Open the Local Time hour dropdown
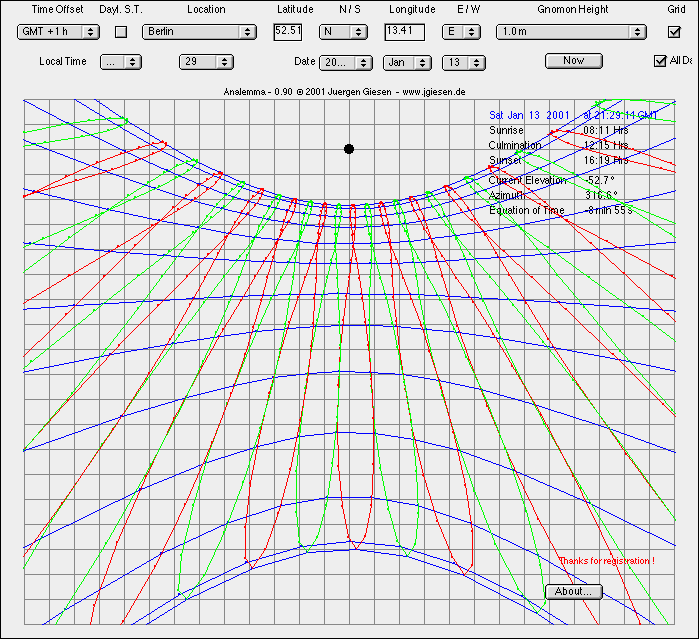Screen dimensions: 700x639 121,61
